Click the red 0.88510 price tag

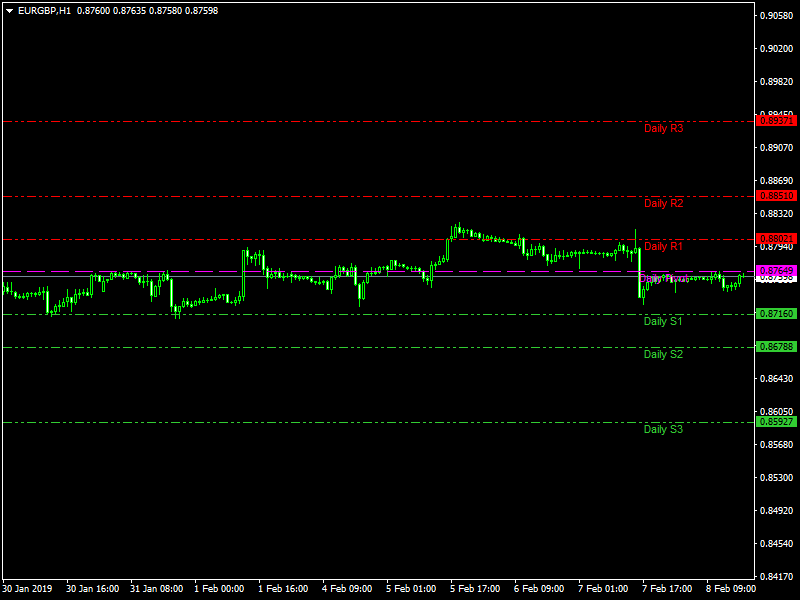pos(777,196)
